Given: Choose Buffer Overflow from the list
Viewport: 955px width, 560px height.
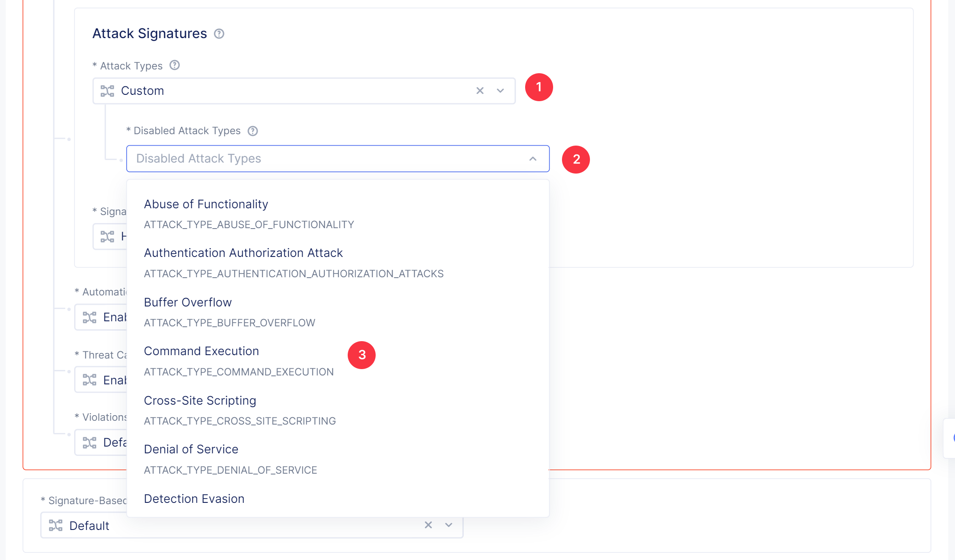Looking at the screenshot, I should 188,302.
